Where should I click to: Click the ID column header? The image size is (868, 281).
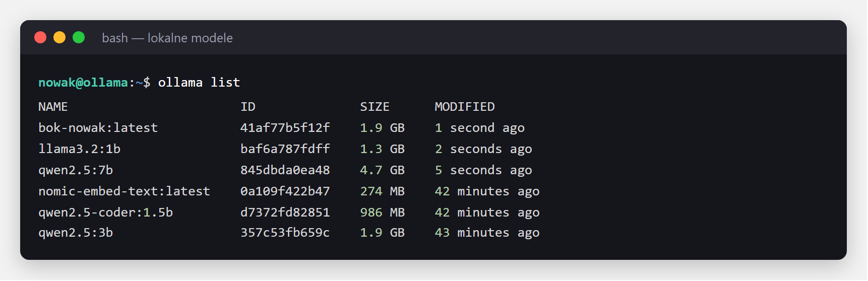click(x=248, y=107)
